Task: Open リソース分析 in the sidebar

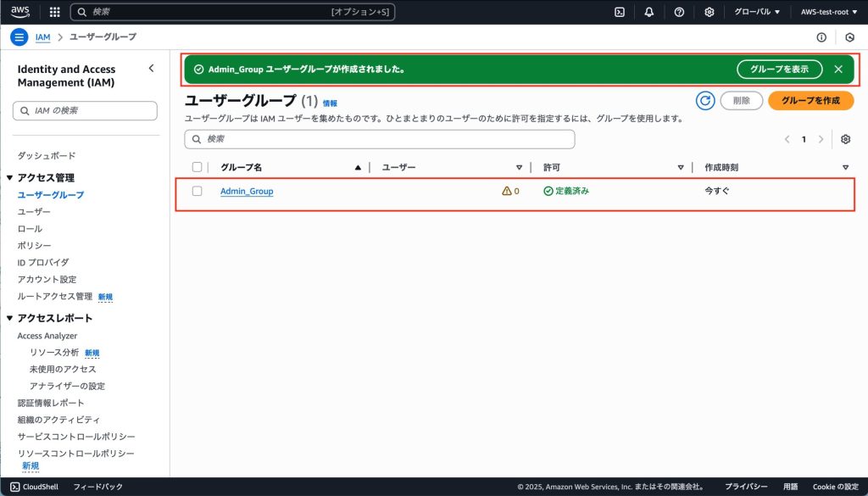Action: 54,353
